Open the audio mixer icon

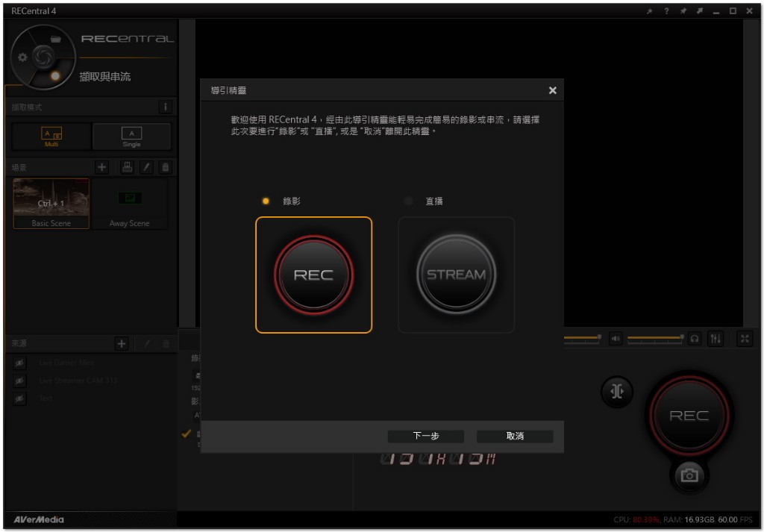[716, 339]
